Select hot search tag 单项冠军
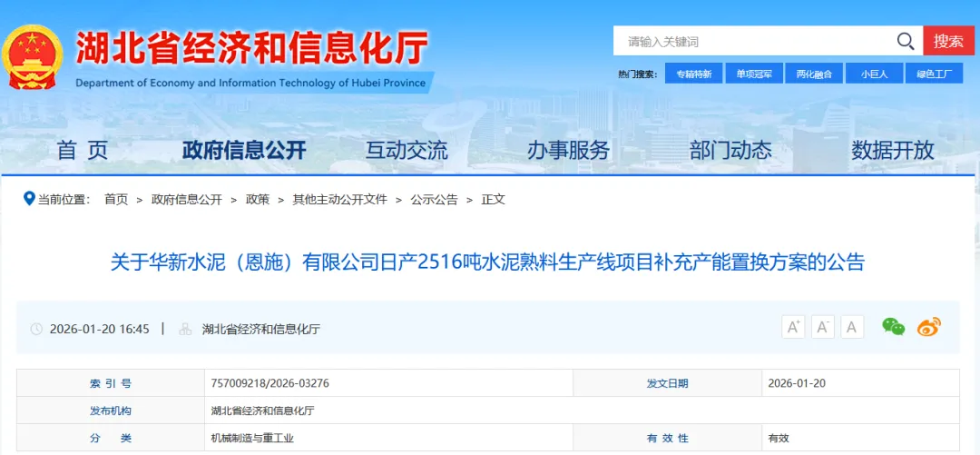Viewport: 980px width, 455px height. point(754,74)
